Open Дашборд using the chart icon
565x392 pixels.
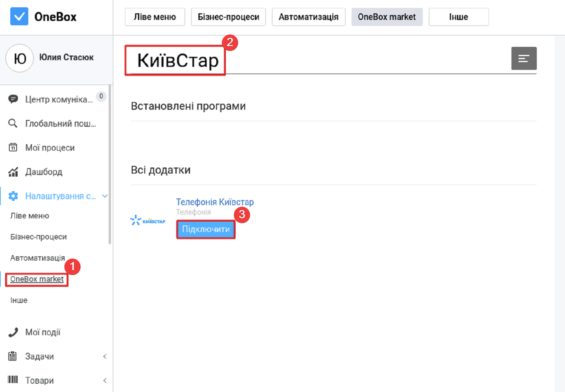13,172
